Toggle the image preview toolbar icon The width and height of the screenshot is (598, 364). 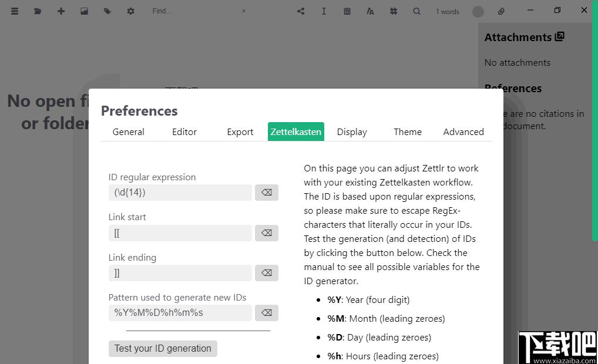coord(84,11)
